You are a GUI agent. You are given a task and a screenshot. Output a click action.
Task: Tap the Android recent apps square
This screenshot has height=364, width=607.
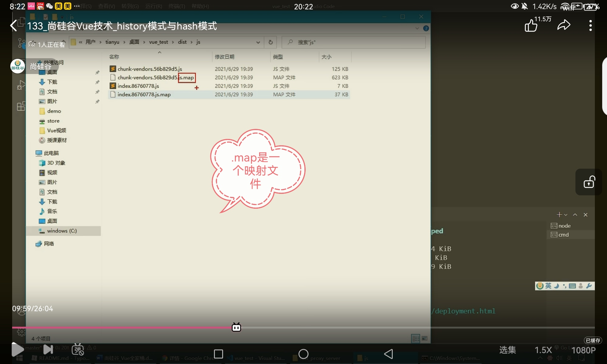219,354
